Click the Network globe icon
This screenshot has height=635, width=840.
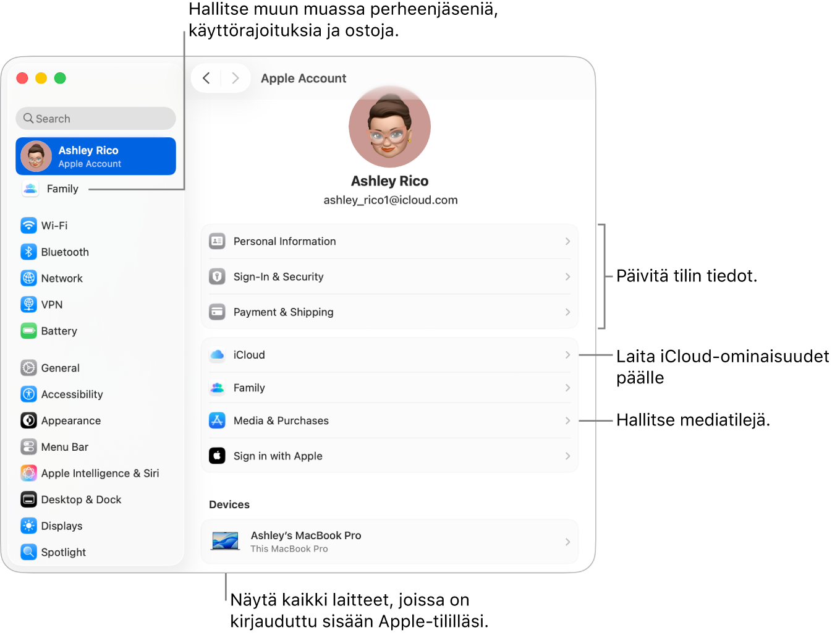point(29,278)
